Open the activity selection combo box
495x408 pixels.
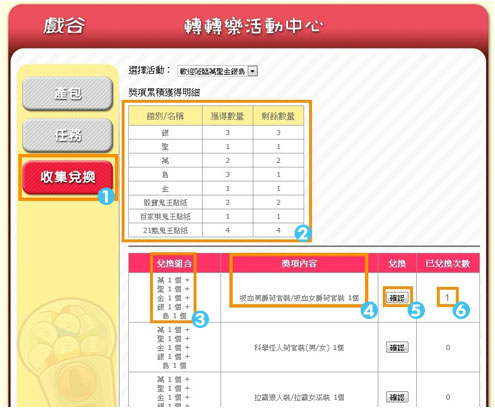tap(217, 71)
